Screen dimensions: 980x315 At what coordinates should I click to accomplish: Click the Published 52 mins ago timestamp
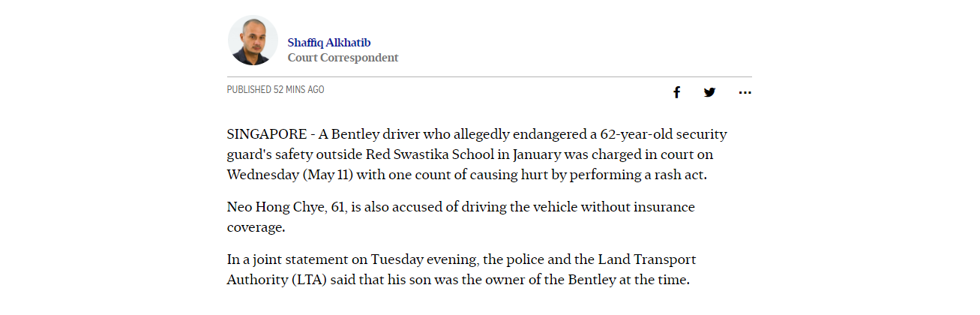coord(275,89)
